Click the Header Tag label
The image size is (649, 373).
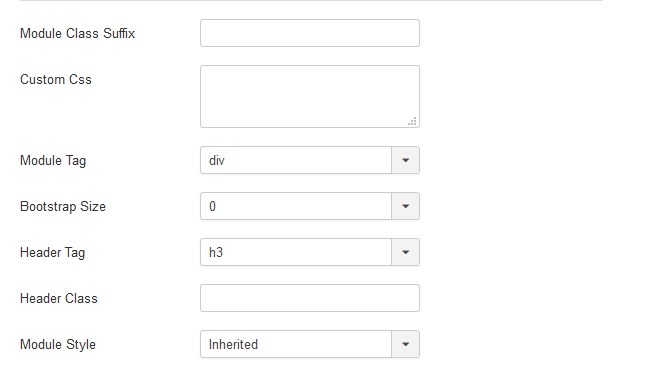(53, 253)
